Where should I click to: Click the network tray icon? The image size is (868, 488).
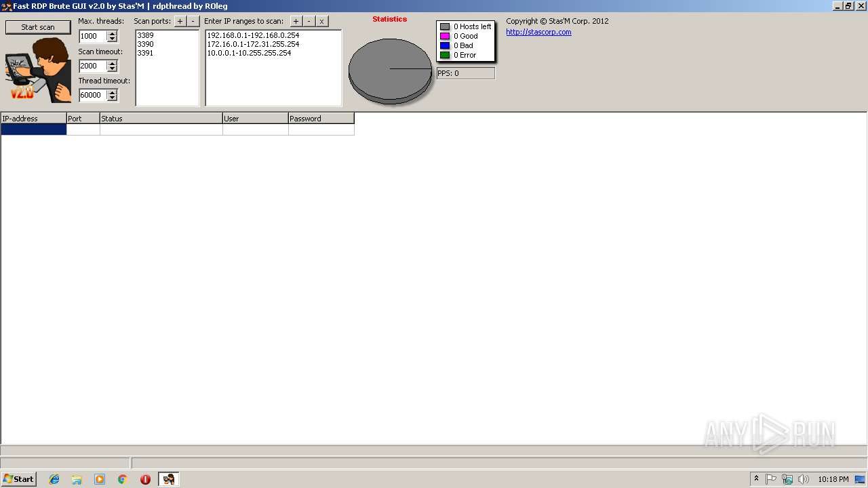787,479
